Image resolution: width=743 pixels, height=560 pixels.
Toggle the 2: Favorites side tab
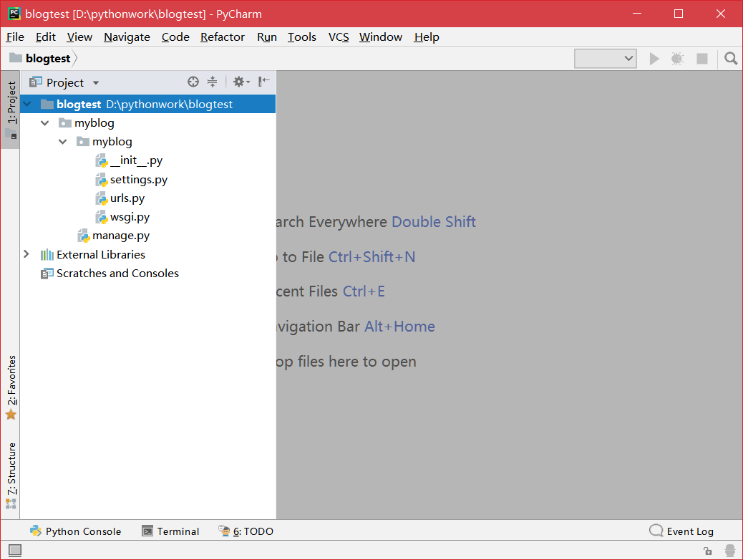11,388
